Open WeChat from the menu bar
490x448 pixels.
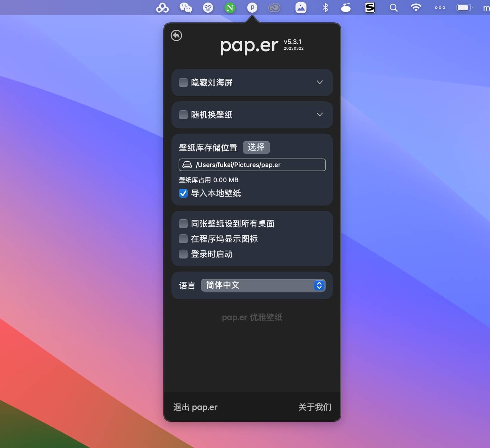(186, 8)
